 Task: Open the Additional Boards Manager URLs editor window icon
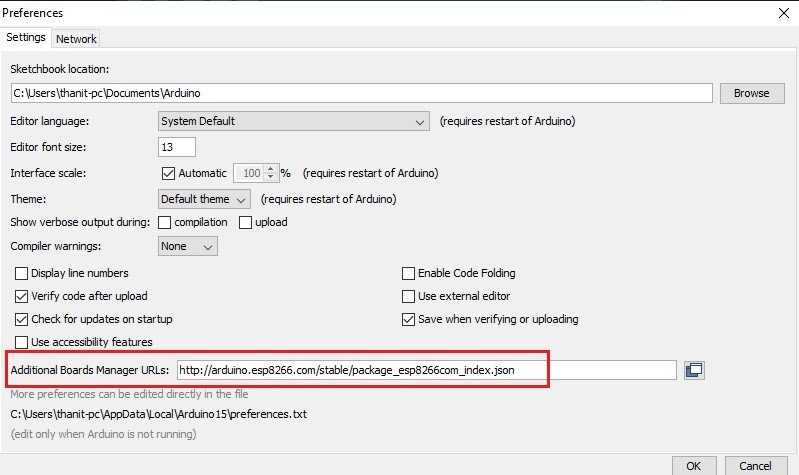tap(694, 370)
